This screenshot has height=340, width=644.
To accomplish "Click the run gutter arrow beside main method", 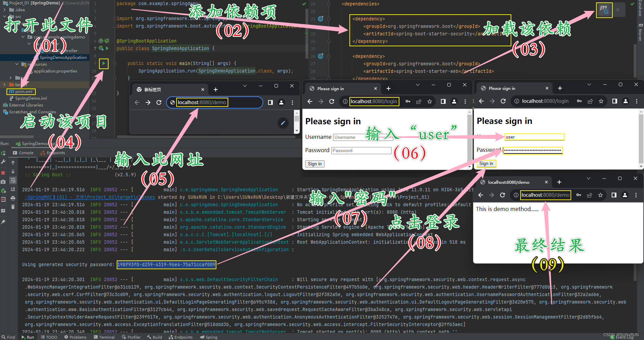I will 104,63.
